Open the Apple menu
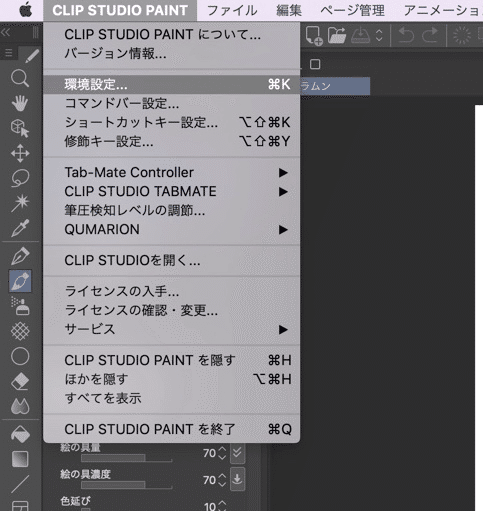483x511 pixels. click(x=26, y=10)
